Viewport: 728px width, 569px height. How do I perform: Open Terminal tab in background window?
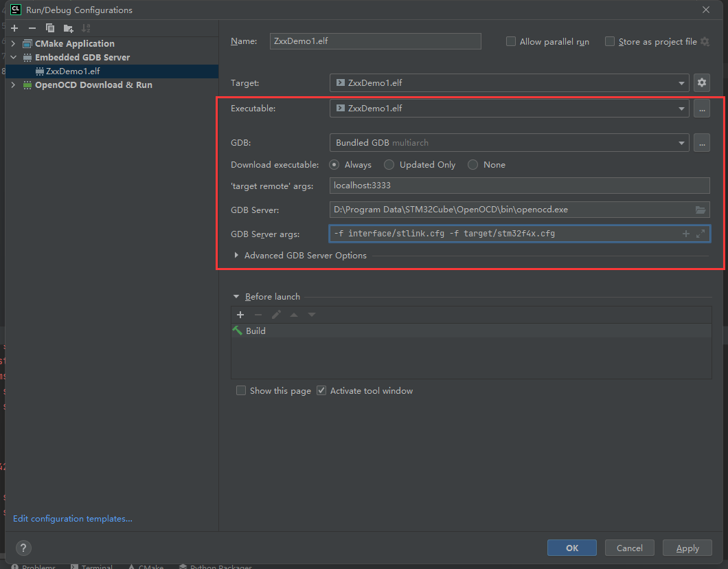coord(91,566)
